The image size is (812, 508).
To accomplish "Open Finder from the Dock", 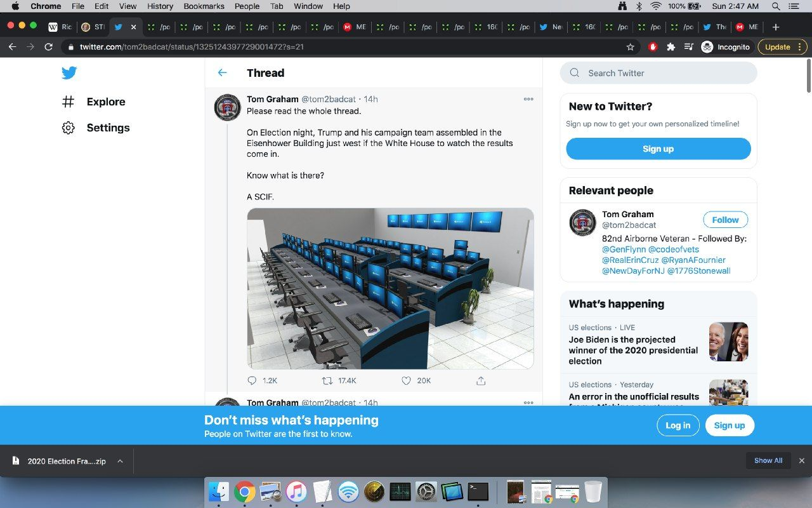I will click(219, 491).
